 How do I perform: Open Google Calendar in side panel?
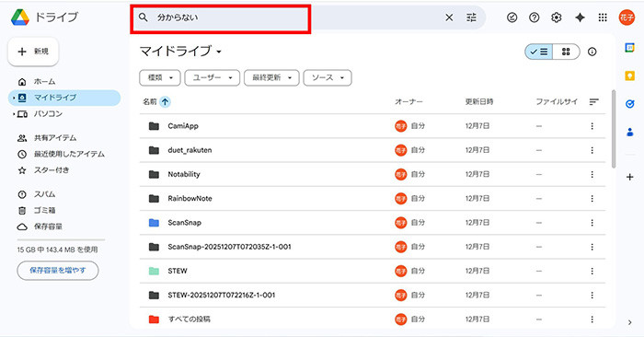[629, 48]
